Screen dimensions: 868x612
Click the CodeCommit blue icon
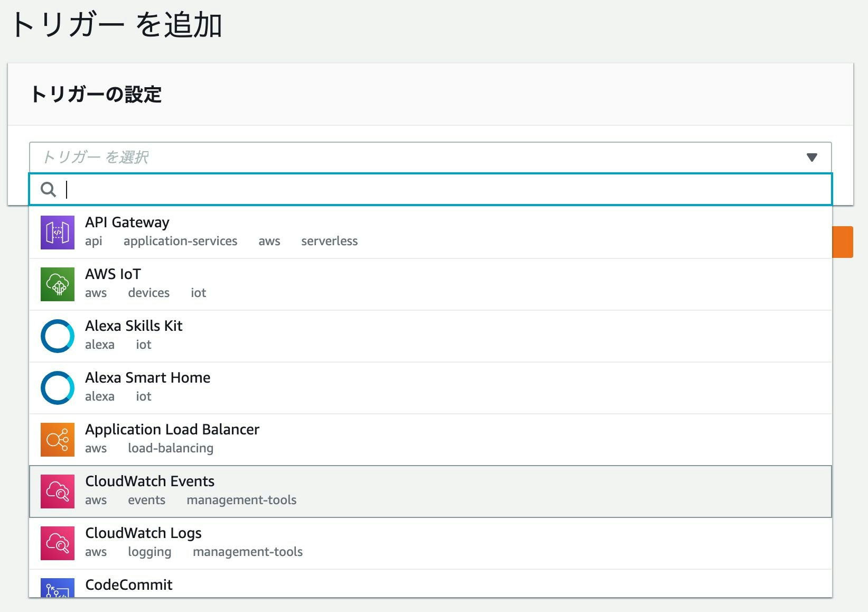[58, 588]
